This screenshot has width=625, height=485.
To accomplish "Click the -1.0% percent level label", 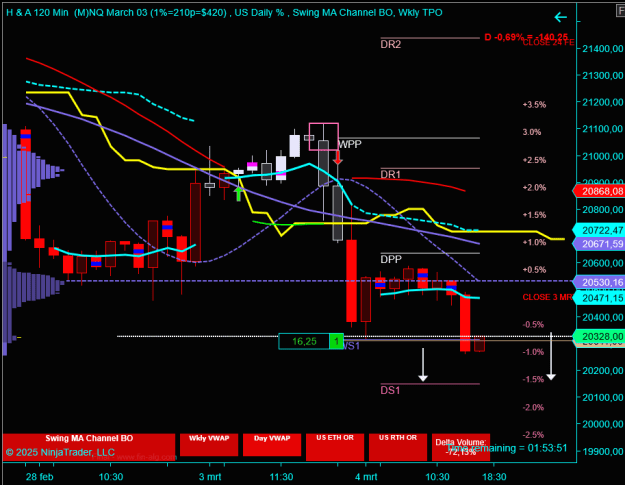I will coord(533,352).
